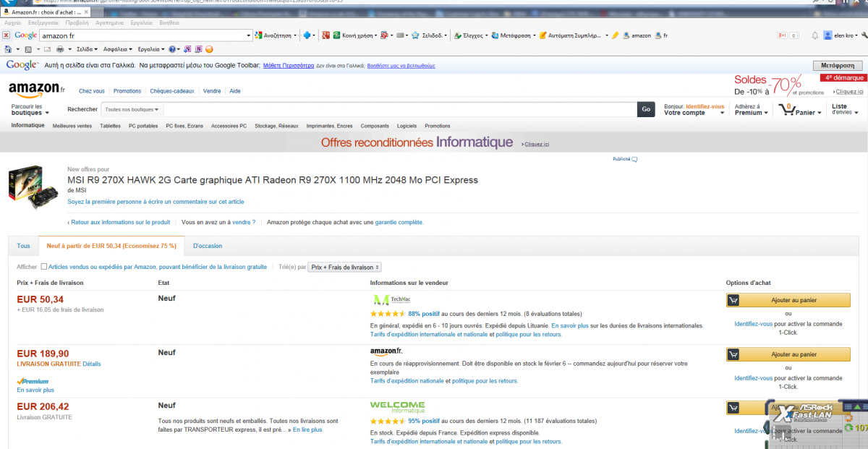Open the Έλεγχος spell-check tool
Viewport: 868px width, 449px height.
pos(471,35)
